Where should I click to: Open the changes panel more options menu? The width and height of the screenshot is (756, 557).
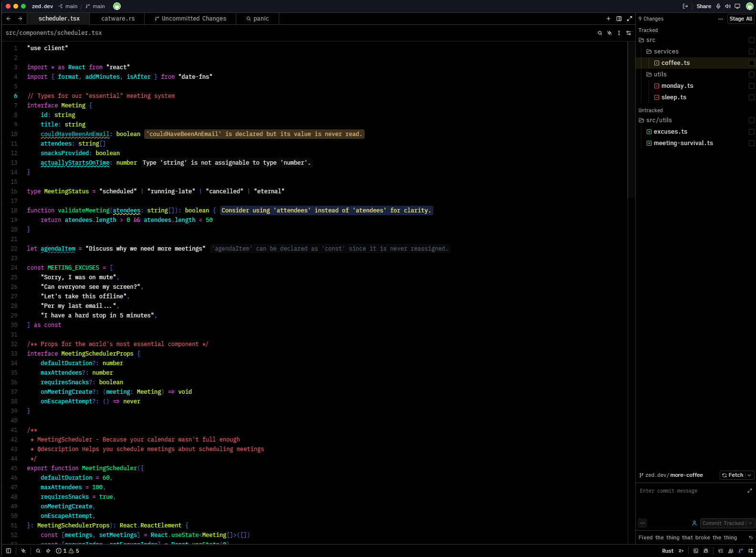tap(721, 19)
